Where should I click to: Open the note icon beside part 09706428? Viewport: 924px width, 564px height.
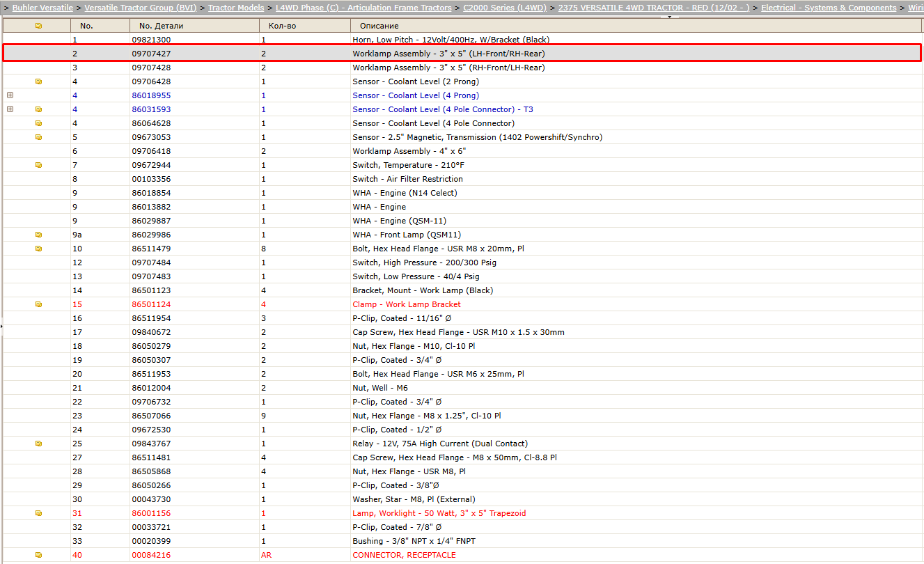[38, 81]
